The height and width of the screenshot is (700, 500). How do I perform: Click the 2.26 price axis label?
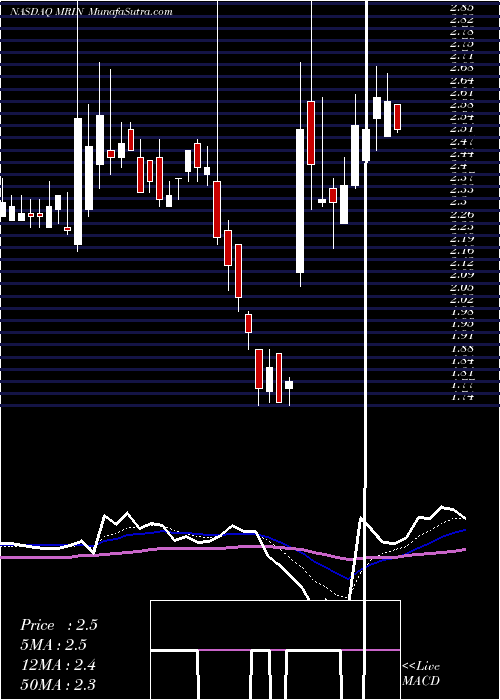462,214
